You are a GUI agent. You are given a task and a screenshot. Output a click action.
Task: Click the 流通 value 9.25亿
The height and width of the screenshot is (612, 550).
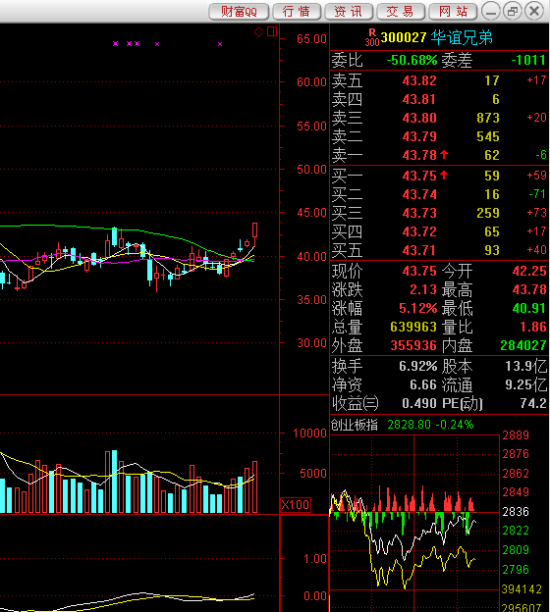[x=526, y=385]
